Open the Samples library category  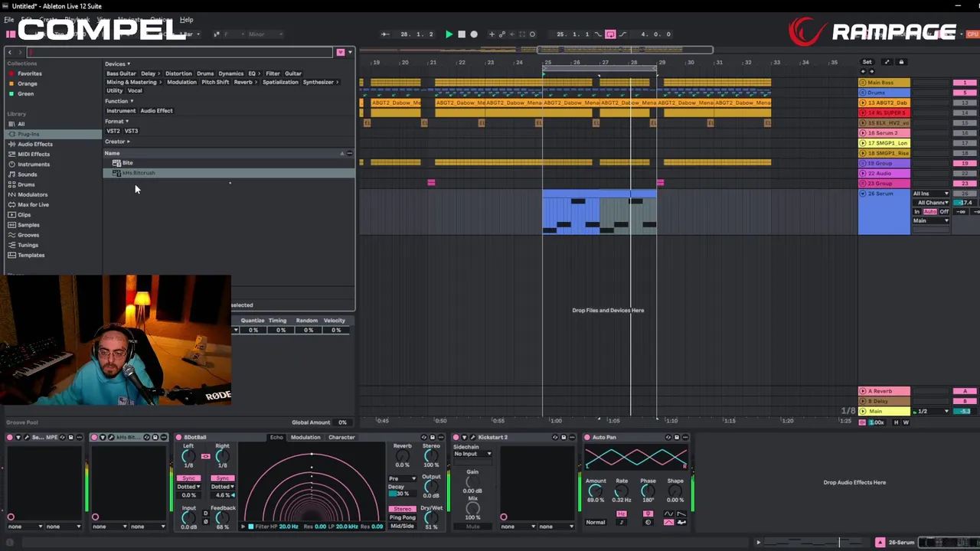click(x=28, y=225)
